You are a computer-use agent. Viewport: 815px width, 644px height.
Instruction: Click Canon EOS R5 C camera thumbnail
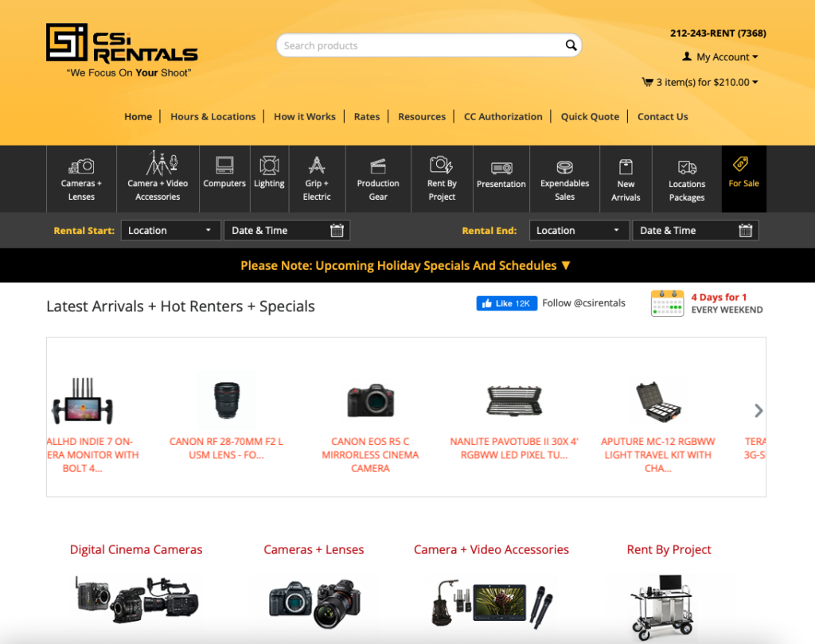371,400
